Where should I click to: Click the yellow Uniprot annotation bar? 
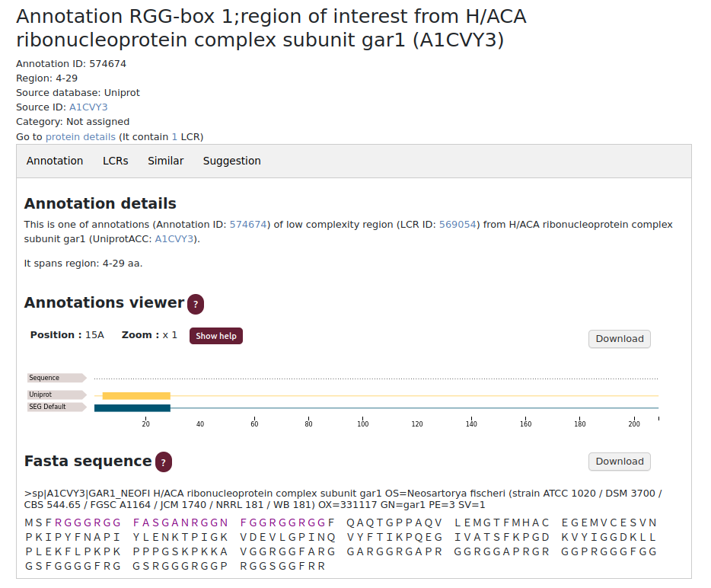[136, 396]
